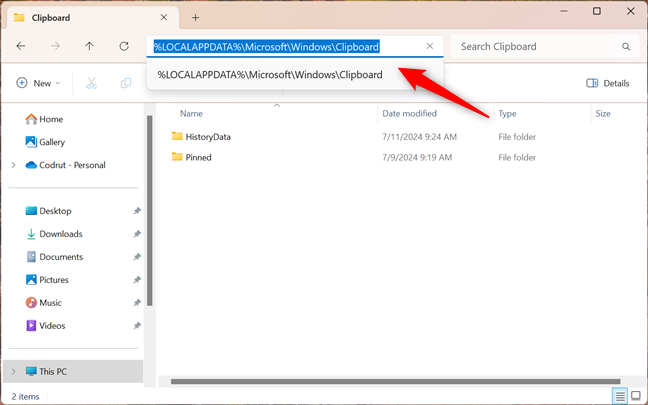Open Home in the sidebar
Viewport: 648px width, 405px height.
(44, 119)
